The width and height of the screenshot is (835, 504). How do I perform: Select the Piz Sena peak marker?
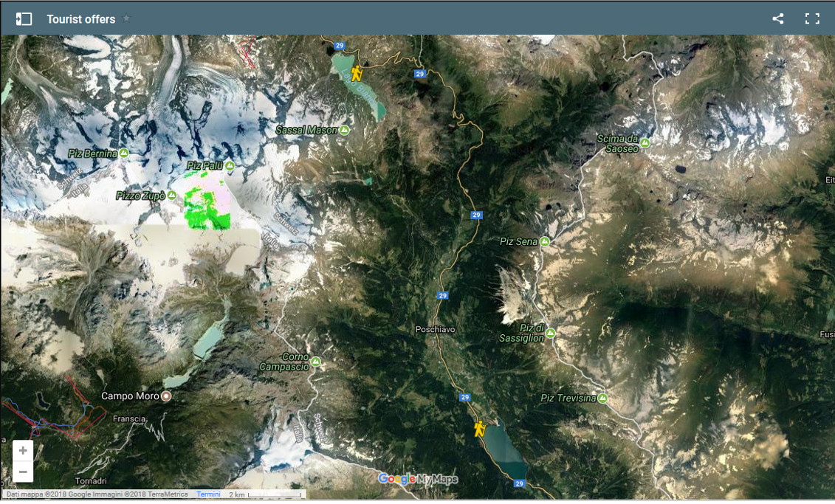coord(544,242)
